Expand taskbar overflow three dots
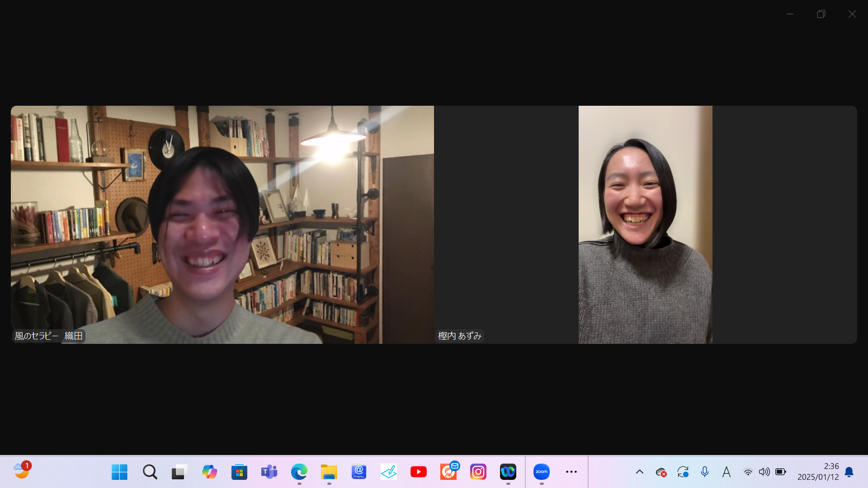868x488 pixels. 571,472
